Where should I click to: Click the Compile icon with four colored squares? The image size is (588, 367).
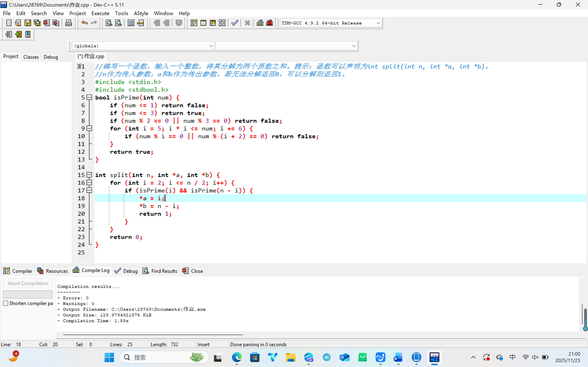click(x=194, y=23)
